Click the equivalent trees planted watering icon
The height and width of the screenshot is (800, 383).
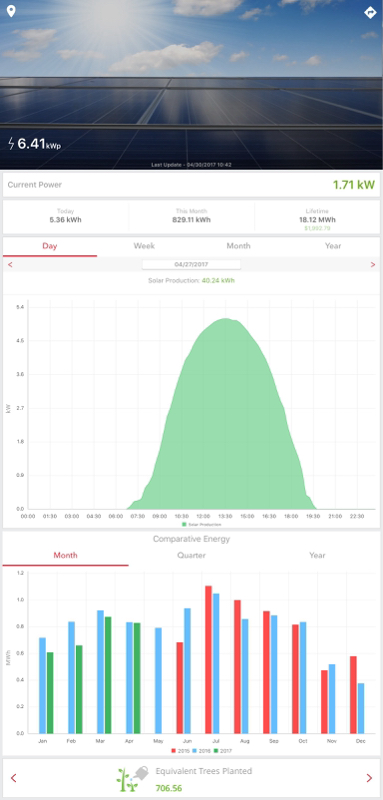134,779
